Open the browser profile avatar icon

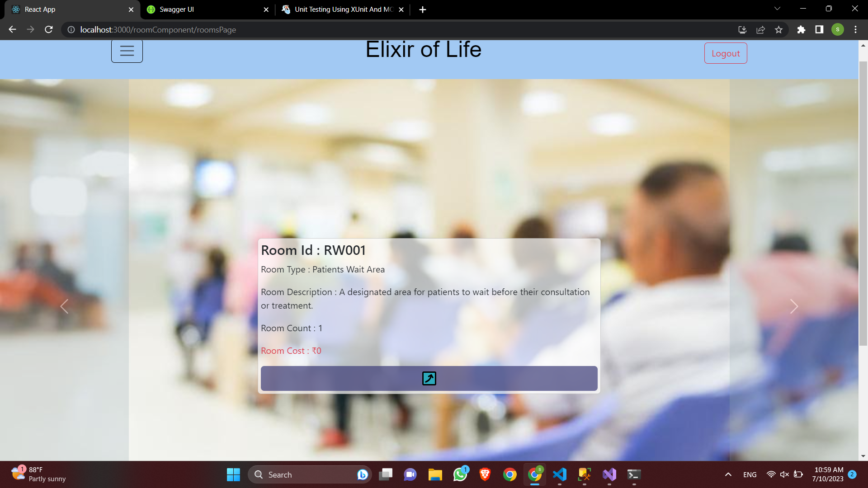click(x=839, y=29)
